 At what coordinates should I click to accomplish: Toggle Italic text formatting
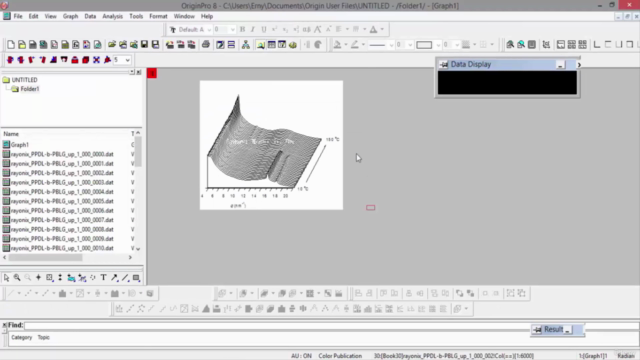253,29
